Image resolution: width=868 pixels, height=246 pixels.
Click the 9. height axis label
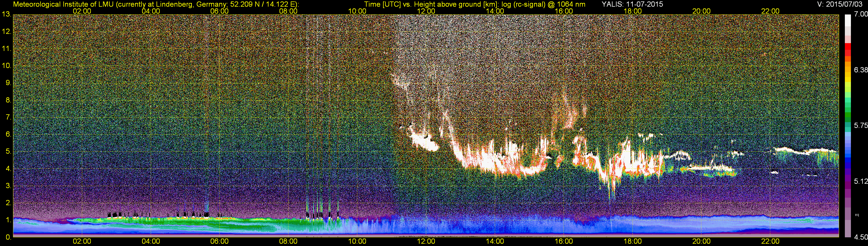(8, 83)
